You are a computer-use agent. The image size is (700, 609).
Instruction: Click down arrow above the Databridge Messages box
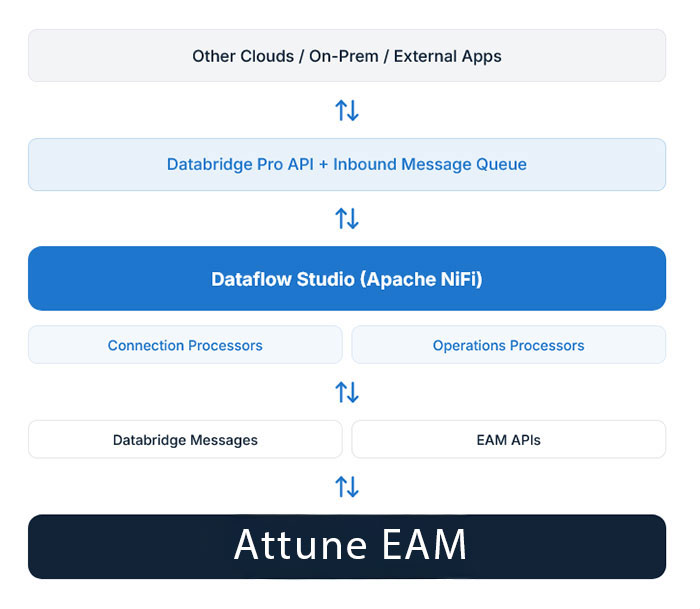[352, 393]
